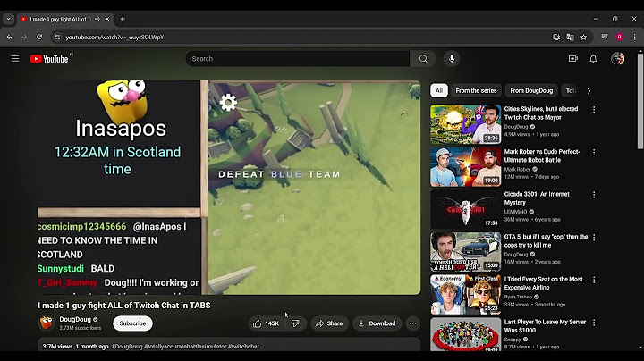Open options for Cities Skylines video

(x=594, y=110)
